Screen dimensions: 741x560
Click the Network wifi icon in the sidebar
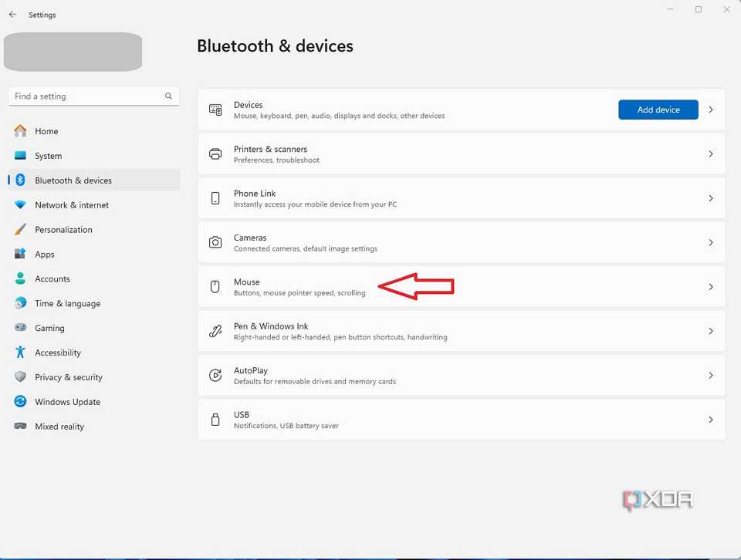pos(20,205)
